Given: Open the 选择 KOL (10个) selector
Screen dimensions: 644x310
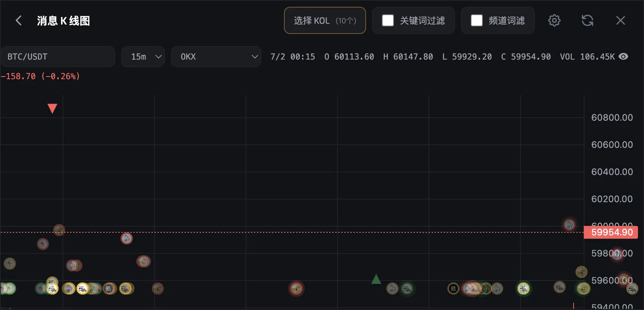Looking at the screenshot, I should (x=325, y=20).
